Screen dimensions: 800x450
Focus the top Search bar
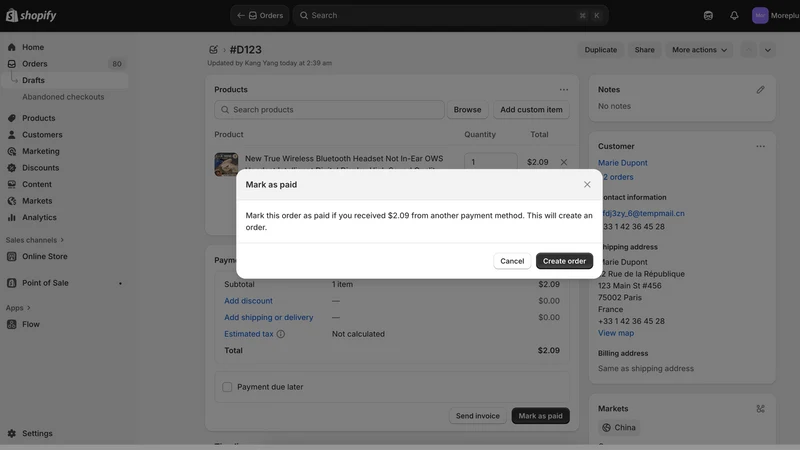(x=450, y=15)
